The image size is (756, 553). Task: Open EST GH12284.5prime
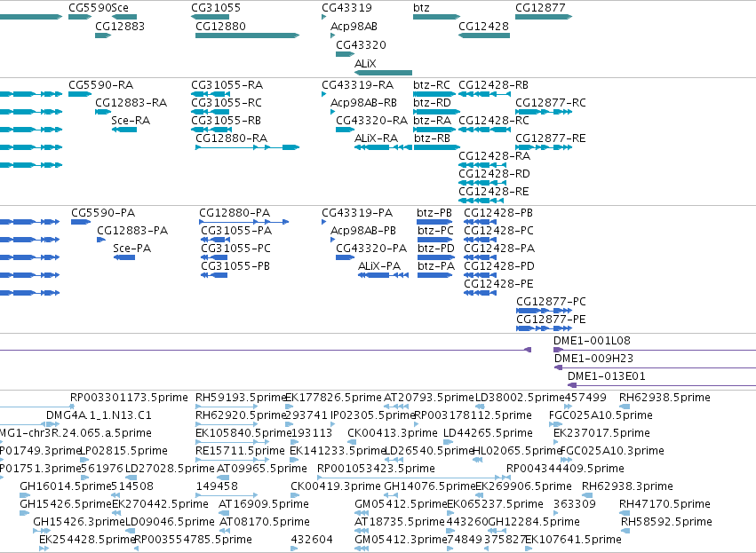[534, 522]
